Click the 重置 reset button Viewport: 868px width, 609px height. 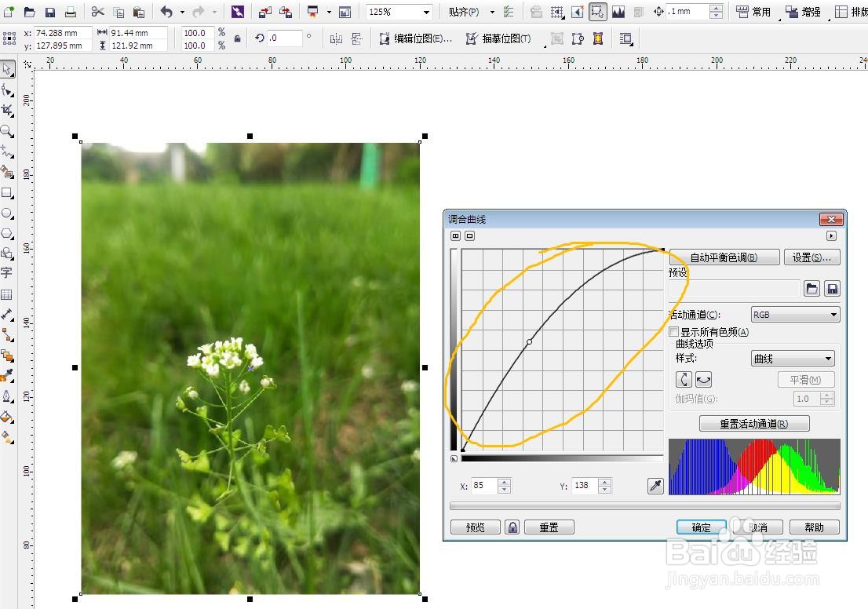(549, 527)
